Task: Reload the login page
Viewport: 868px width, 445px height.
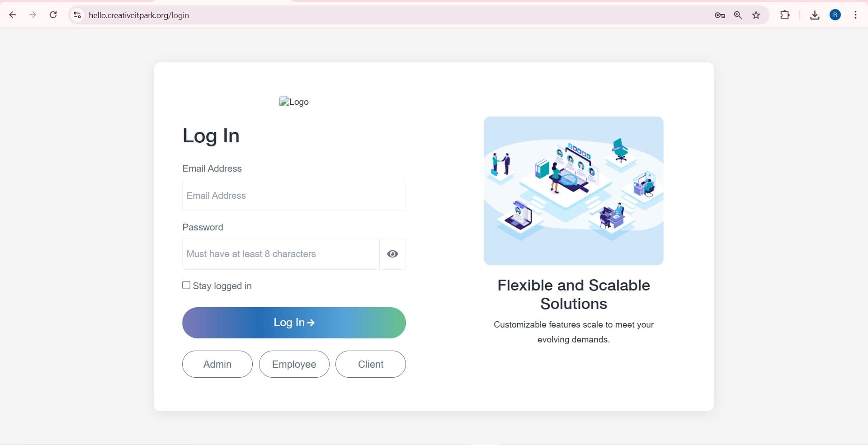Action: 53,15
